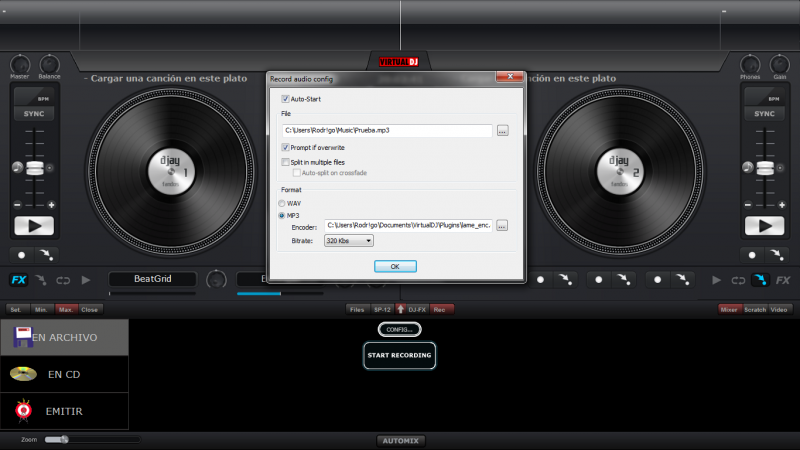The width and height of the screenshot is (800, 450).
Task: Click the Min. layout button
Action: [41, 310]
